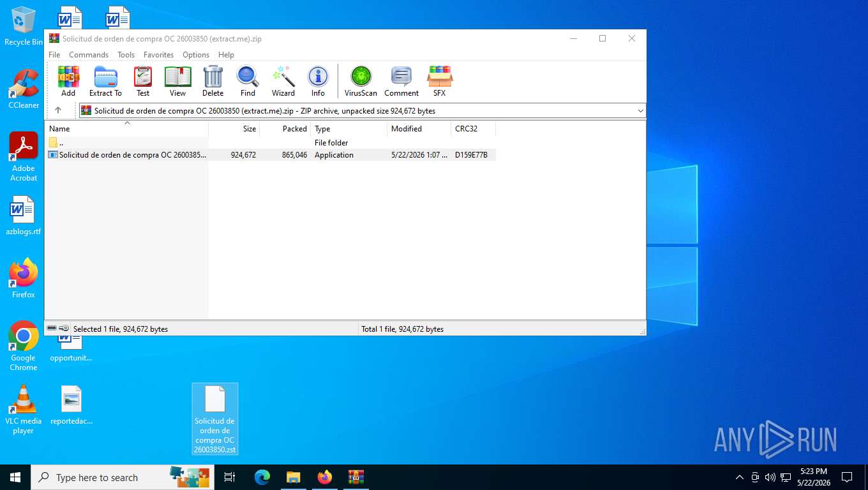Launch the Wizard tool
The height and width of the screenshot is (490, 868).
click(x=283, y=81)
